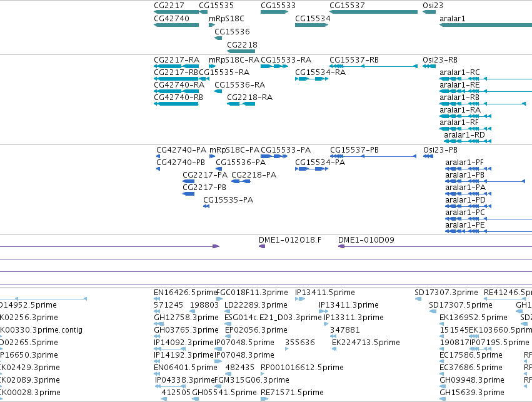Select EST EK224713.5prime
This screenshot has height=402, width=532.
[x=366, y=343]
